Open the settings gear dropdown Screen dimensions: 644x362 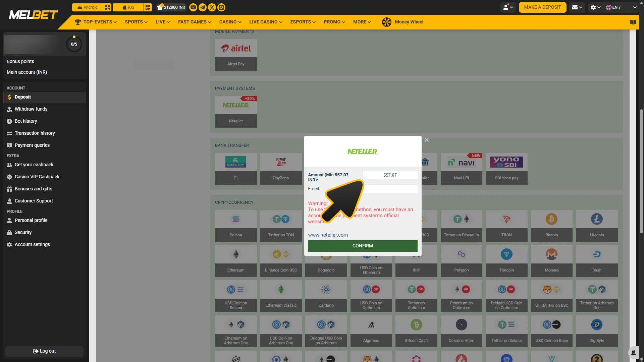(595, 7)
